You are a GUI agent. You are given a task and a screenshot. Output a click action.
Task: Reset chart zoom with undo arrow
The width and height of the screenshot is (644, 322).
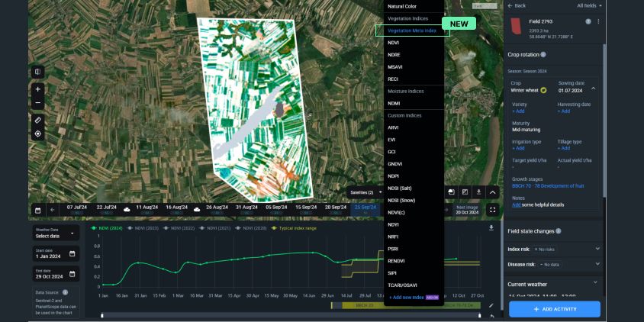pos(492,316)
